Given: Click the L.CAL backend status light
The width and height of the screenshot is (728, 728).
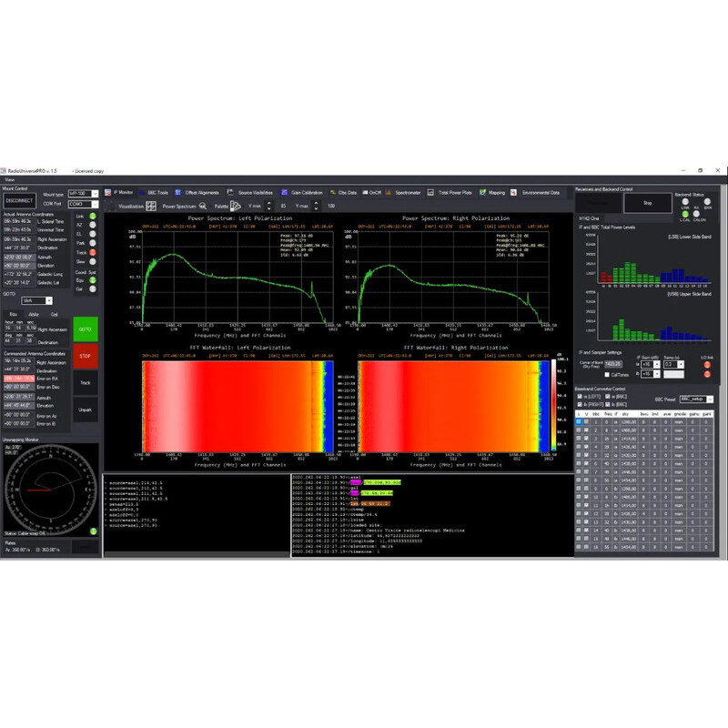Looking at the screenshot, I should coord(685,214).
